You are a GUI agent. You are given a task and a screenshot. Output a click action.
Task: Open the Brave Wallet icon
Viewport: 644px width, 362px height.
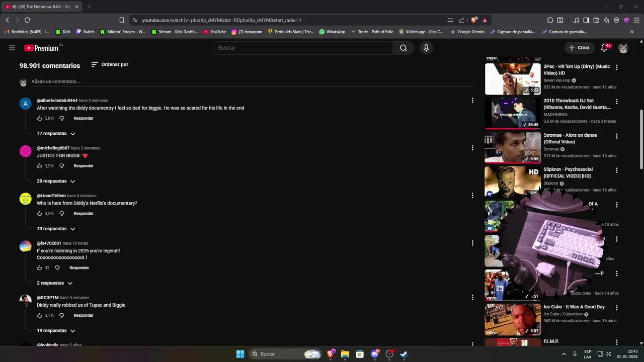(x=596, y=20)
